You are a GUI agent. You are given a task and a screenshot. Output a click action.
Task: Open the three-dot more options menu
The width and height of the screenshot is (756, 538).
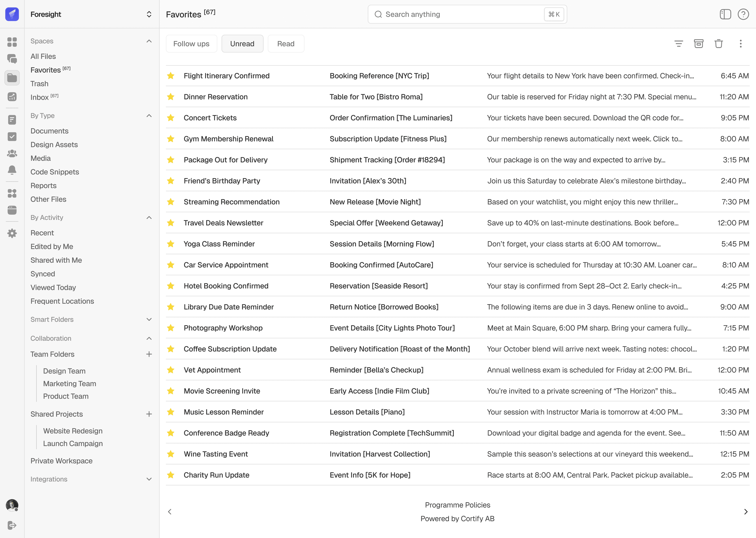[740, 44]
